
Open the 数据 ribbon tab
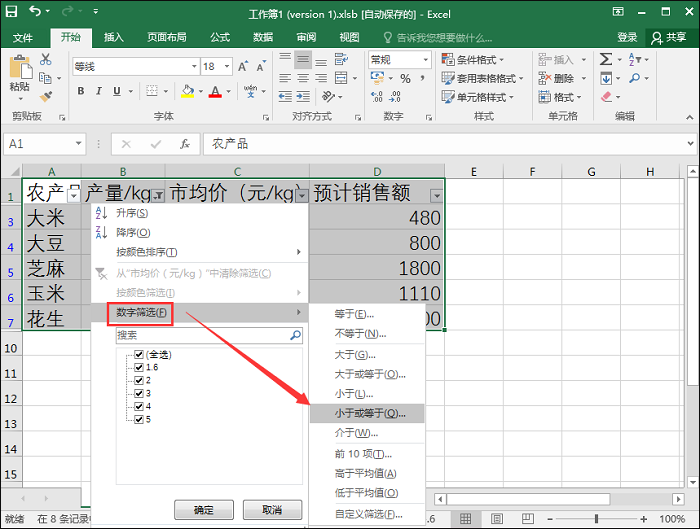262,37
